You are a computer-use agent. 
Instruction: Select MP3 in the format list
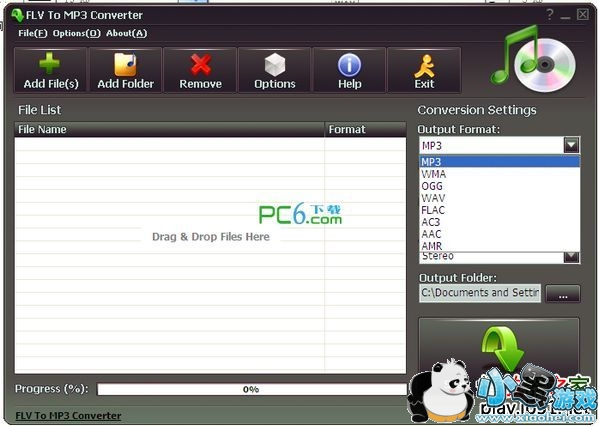(x=500, y=162)
